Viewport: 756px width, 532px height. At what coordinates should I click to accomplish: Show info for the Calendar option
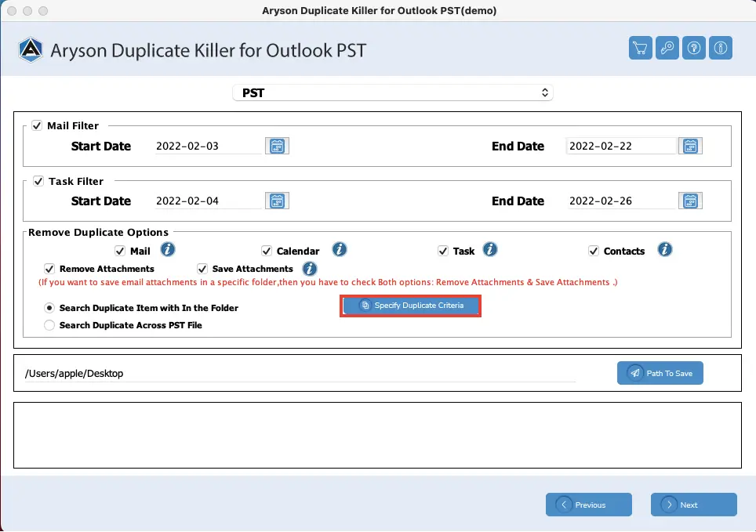pos(340,250)
